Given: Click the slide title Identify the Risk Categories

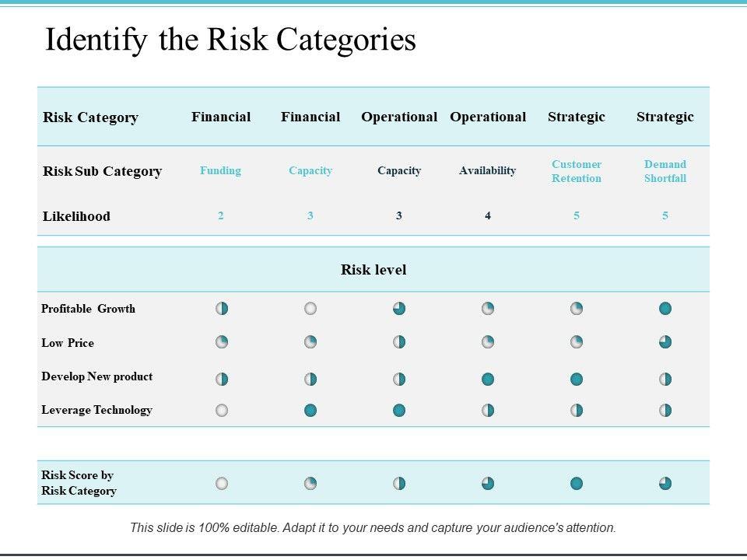Looking at the screenshot, I should (230, 40).
